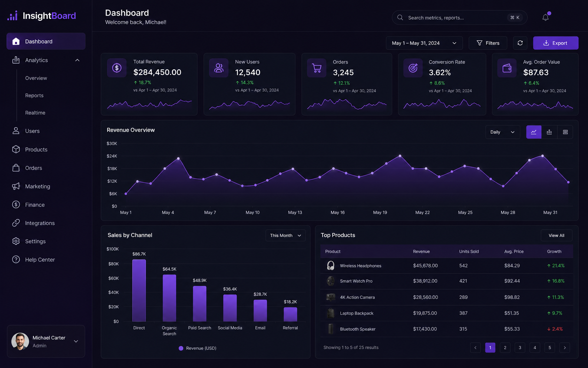The height and width of the screenshot is (368, 588).
Task: Click the Email channel bar
Action: tap(260, 310)
